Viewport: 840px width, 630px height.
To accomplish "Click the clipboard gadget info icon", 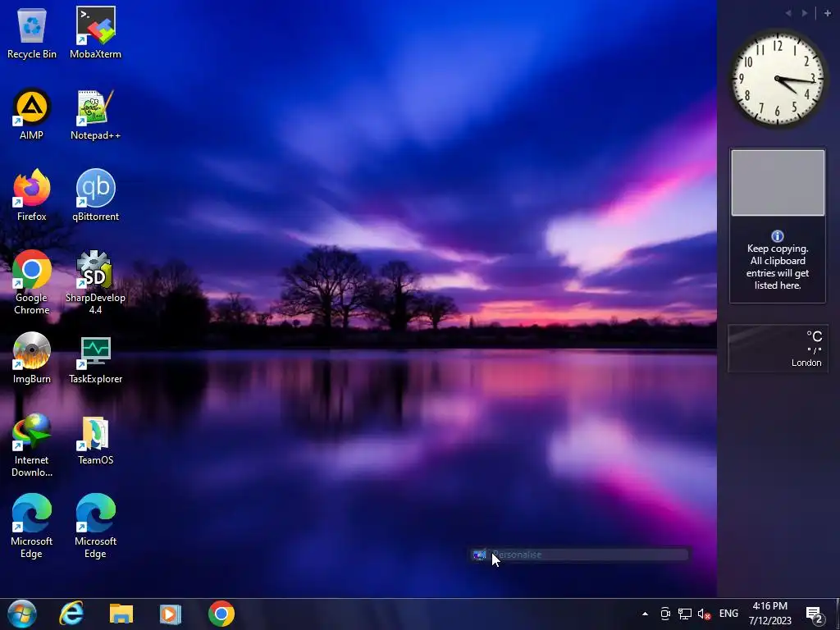I will pos(778,235).
